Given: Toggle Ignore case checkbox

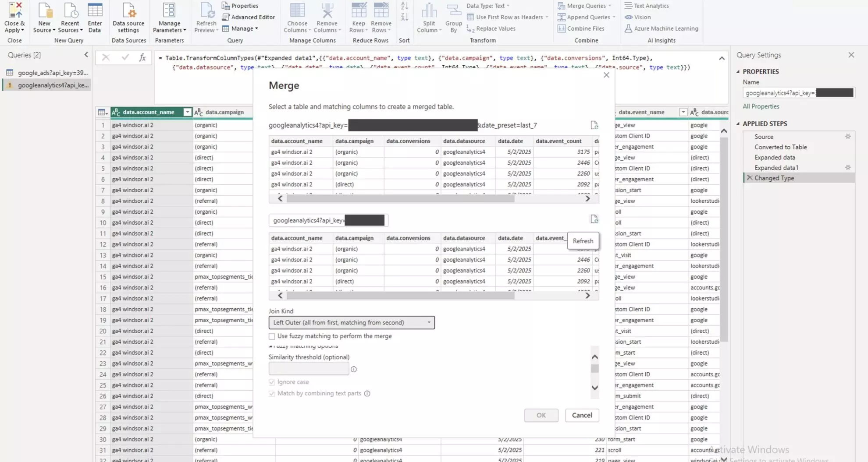Looking at the screenshot, I should pyautogui.click(x=272, y=382).
